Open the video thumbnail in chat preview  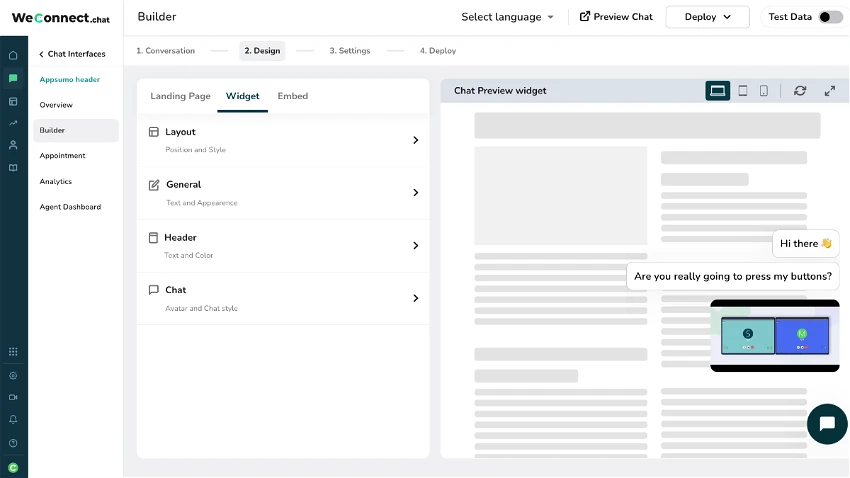coord(775,335)
